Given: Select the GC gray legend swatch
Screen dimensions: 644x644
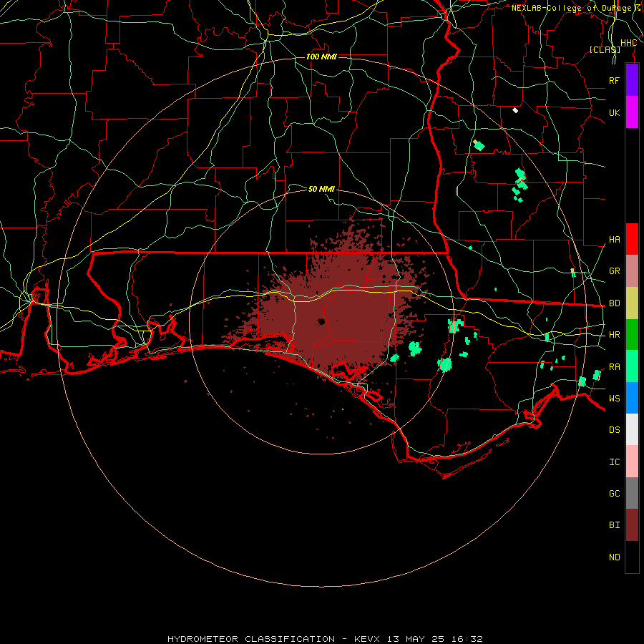Looking at the screenshot, I should click(x=632, y=493).
